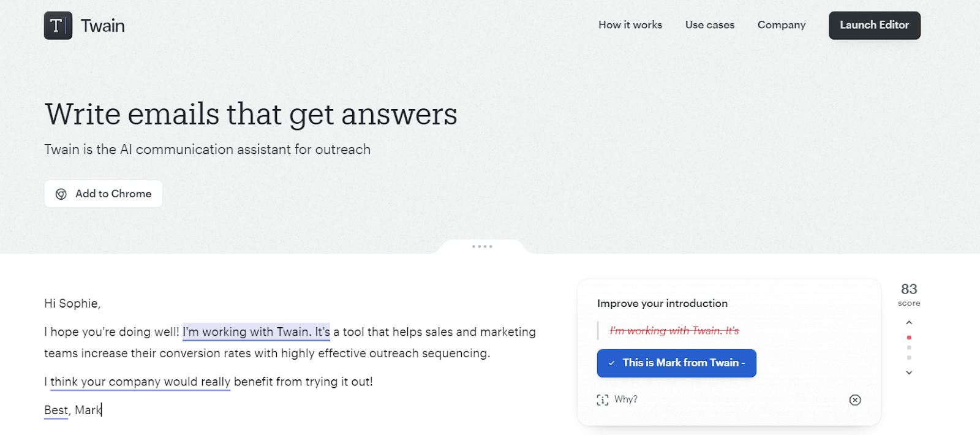The height and width of the screenshot is (435, 980).
Task: Click the underlined word "Best"
Action: [x=56, y=410]
